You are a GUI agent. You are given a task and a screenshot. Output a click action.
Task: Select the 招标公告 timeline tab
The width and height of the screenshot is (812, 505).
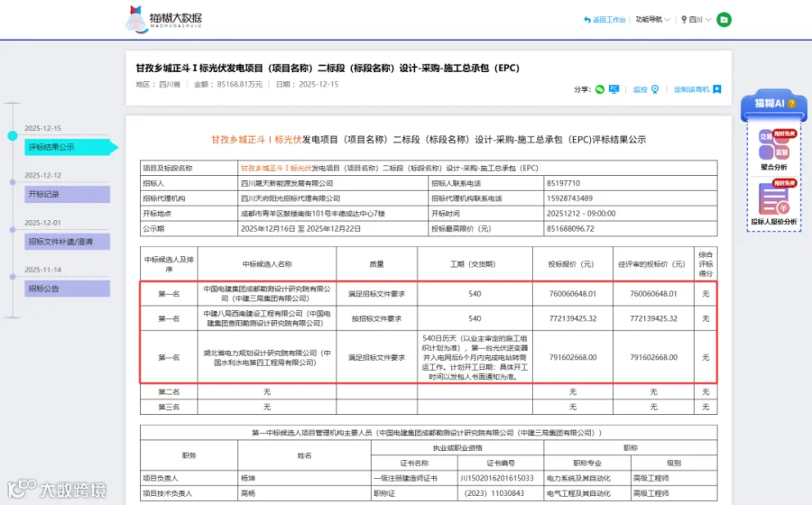pyautogui.click(x=67, y=289)
